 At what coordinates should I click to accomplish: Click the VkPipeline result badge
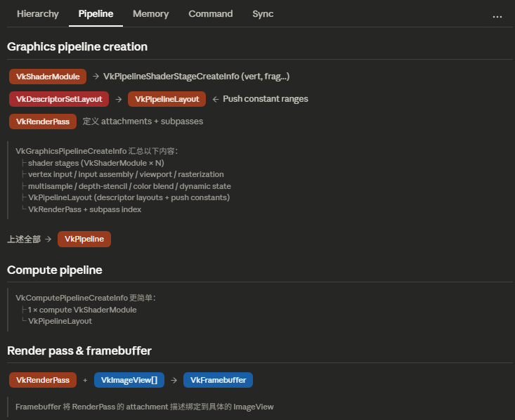(x=84, y=239)
